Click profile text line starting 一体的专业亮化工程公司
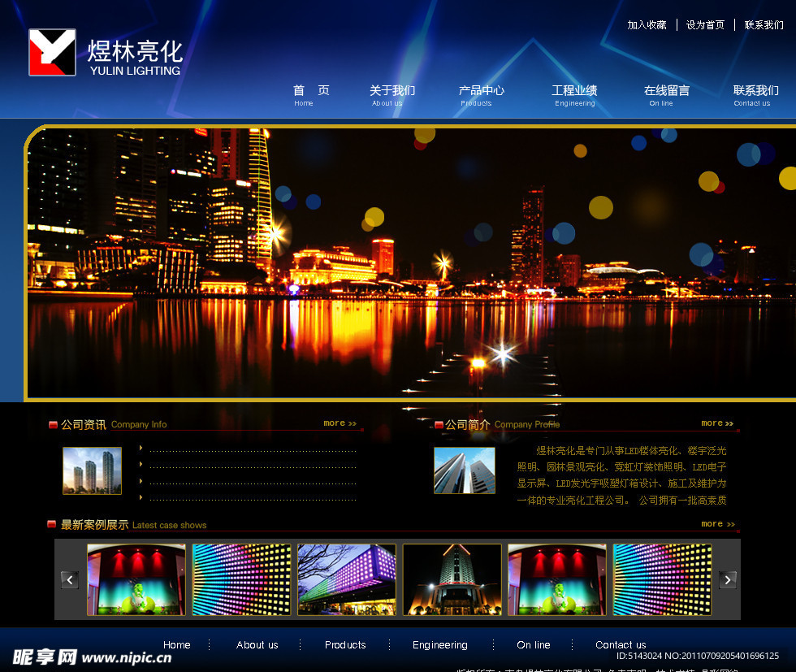Viewport: 796px width, 672px height. coord(621,501)
